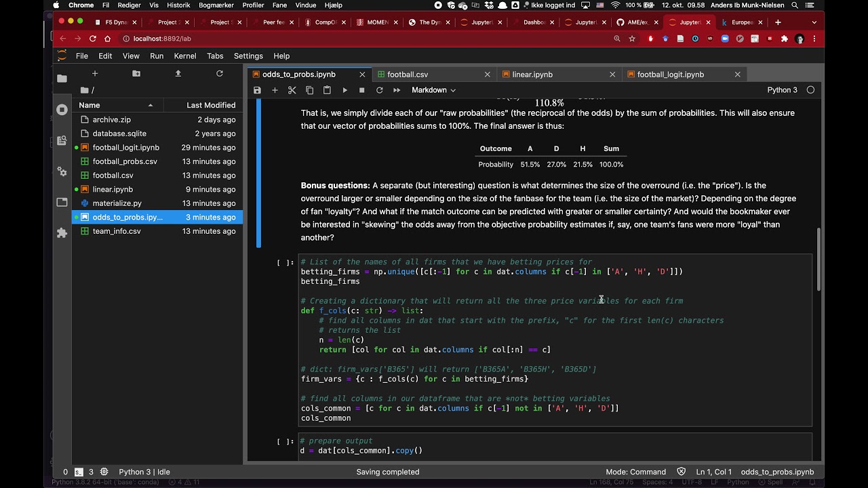Open Running Terminals and Kernels sidebar panel
This screenshot has height=488, width=868.
pos(62,109)
